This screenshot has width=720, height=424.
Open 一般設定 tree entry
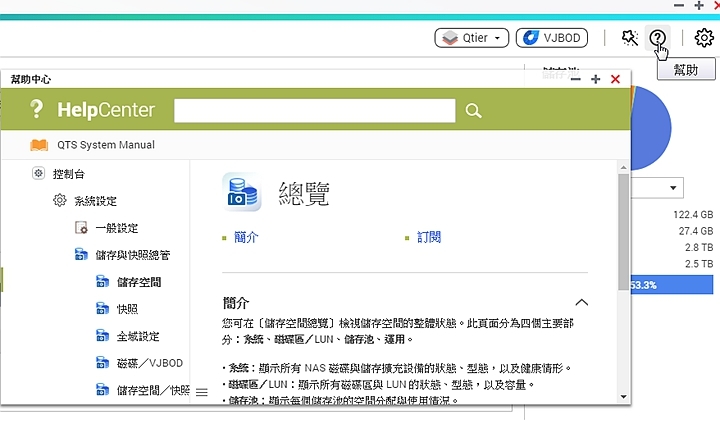pyautogui.click(x=117, y=228)
